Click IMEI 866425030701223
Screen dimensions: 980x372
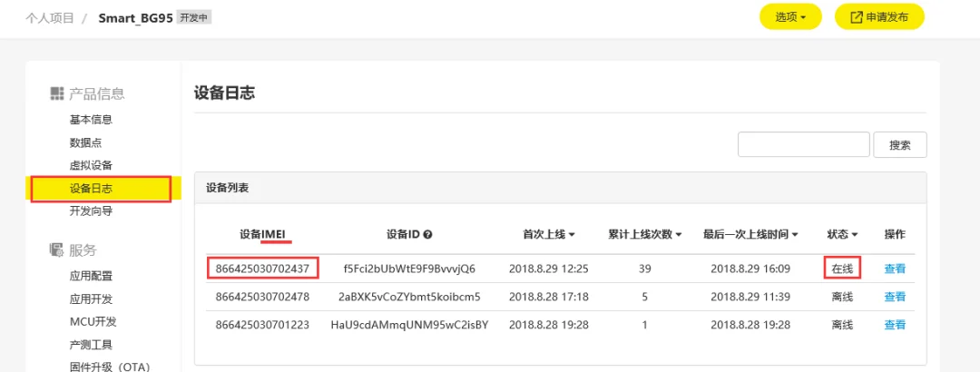point(262,325)
